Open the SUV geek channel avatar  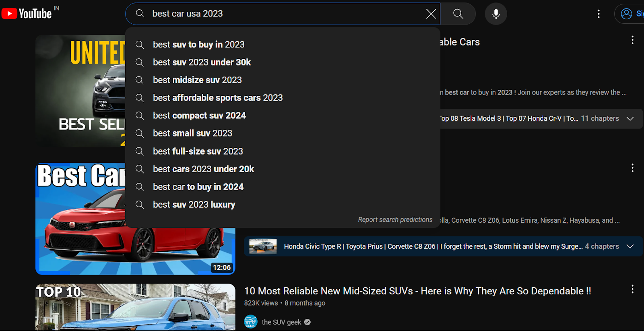pos(251,322)
